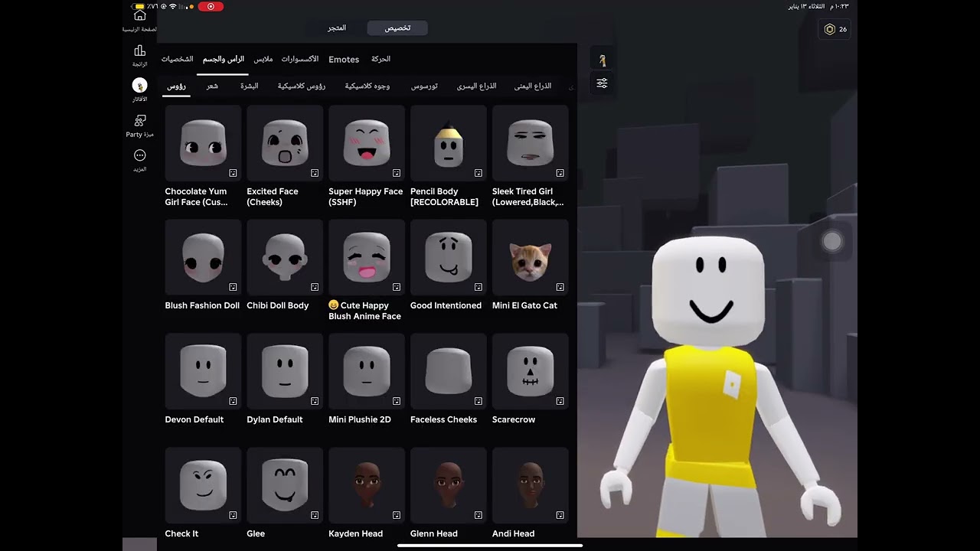Select the الرأس والجسم category tab

tap(224, 59)
